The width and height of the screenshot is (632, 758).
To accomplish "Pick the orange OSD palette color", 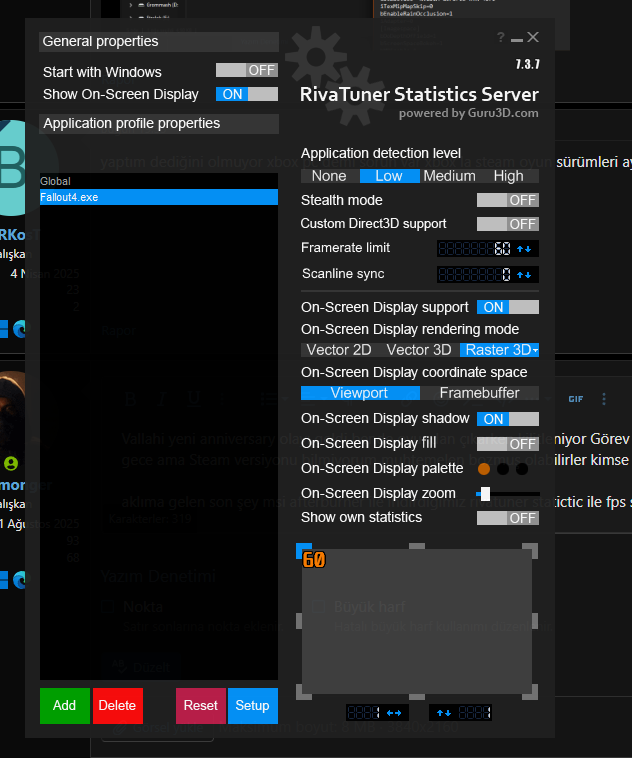I will coord(484,469).
